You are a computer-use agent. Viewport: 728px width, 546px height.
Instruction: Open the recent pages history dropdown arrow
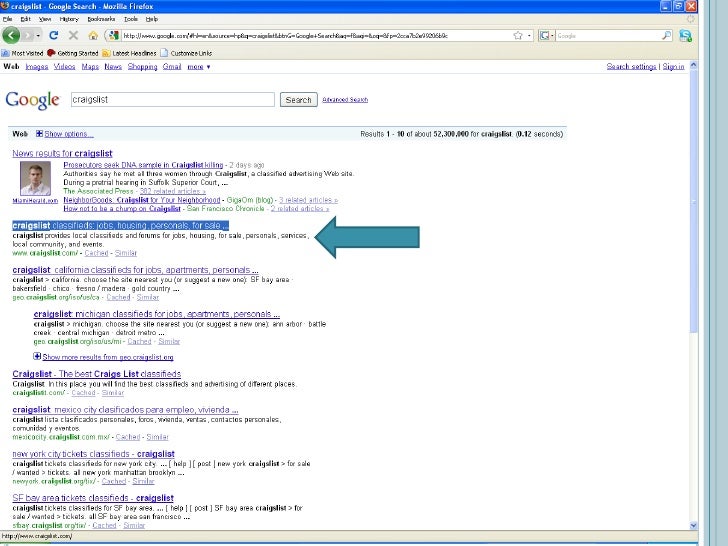[38, 35]
